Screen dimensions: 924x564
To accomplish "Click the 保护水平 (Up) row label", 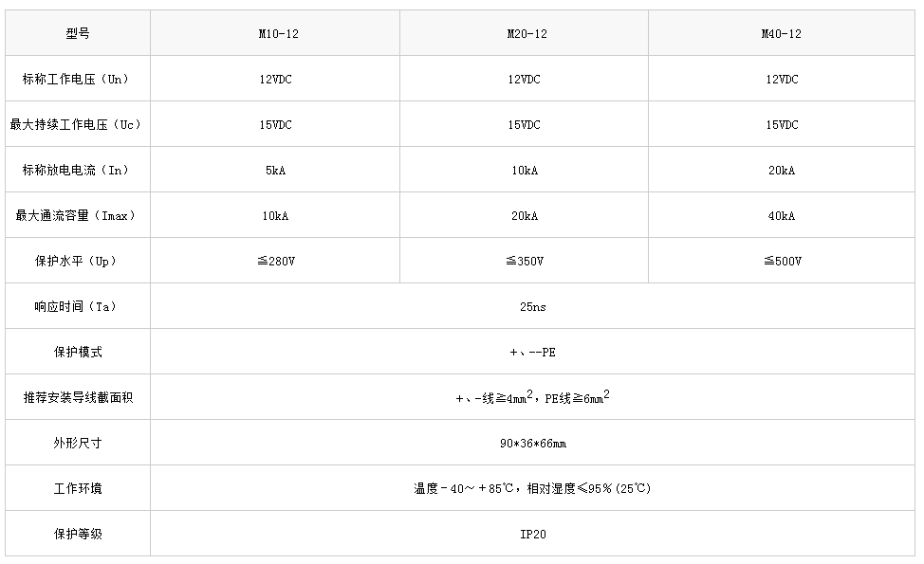I will [x=76, y=261].
